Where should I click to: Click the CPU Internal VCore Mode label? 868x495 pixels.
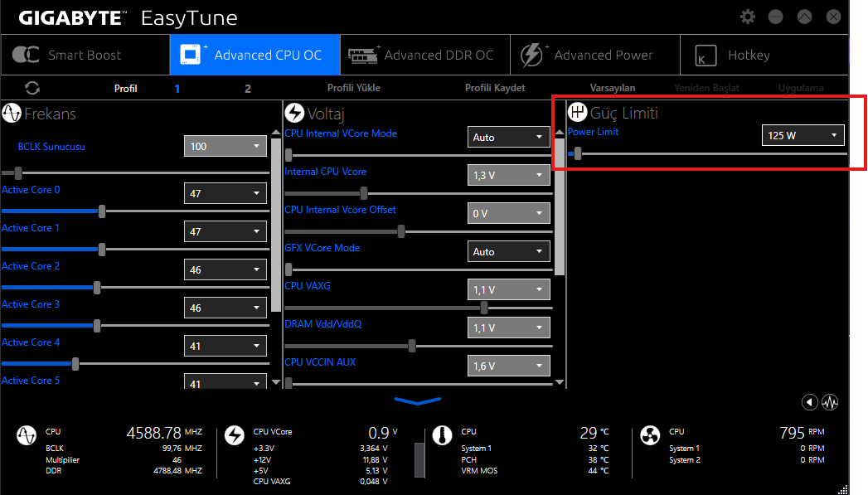[x=341, y=133]
